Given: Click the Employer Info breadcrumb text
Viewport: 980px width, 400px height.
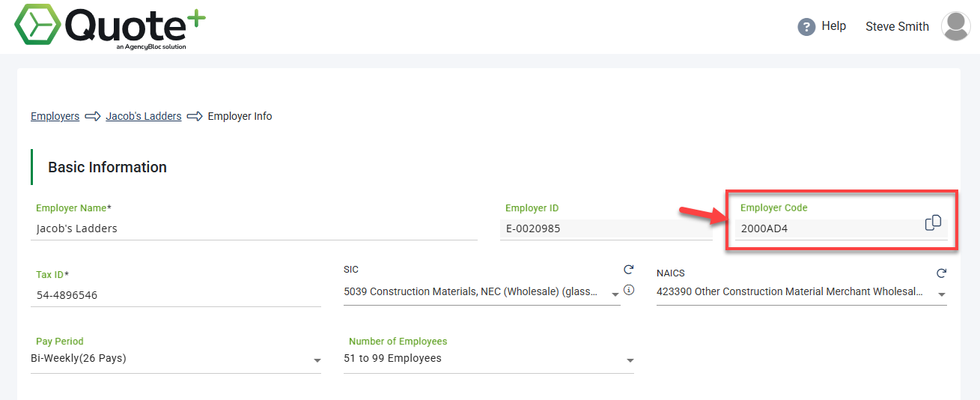Looking at the screenshot, I should [240, 116].
